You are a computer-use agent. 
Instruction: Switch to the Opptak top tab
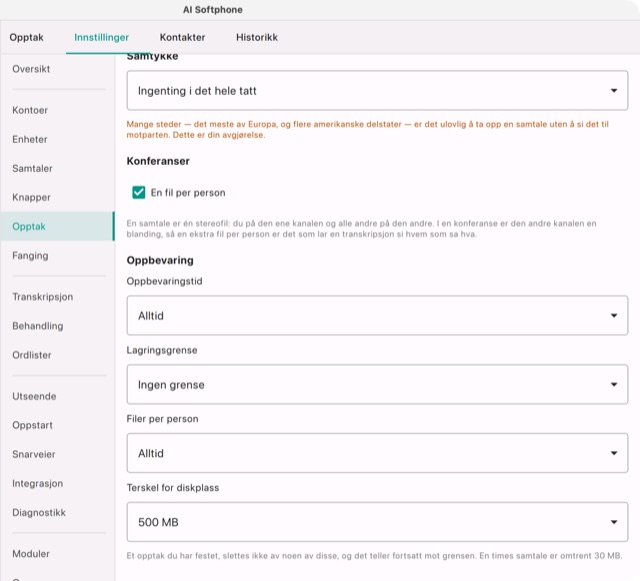[27, 37]
